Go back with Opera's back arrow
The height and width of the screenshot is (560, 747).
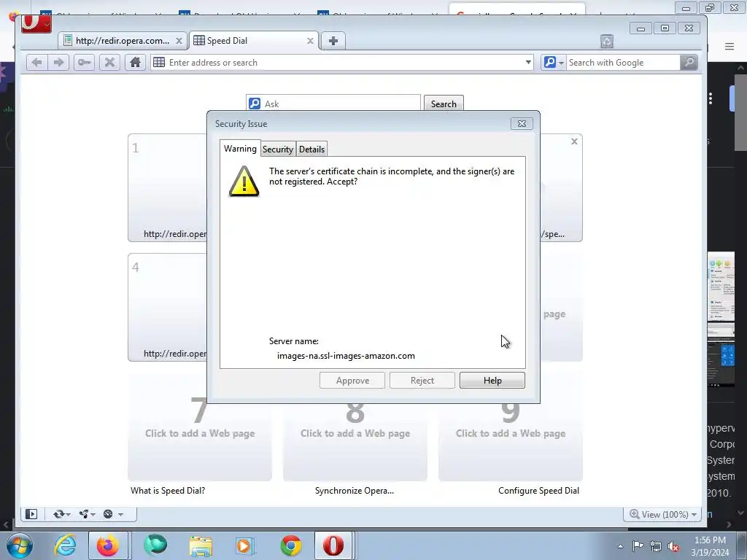pos(36,63)
